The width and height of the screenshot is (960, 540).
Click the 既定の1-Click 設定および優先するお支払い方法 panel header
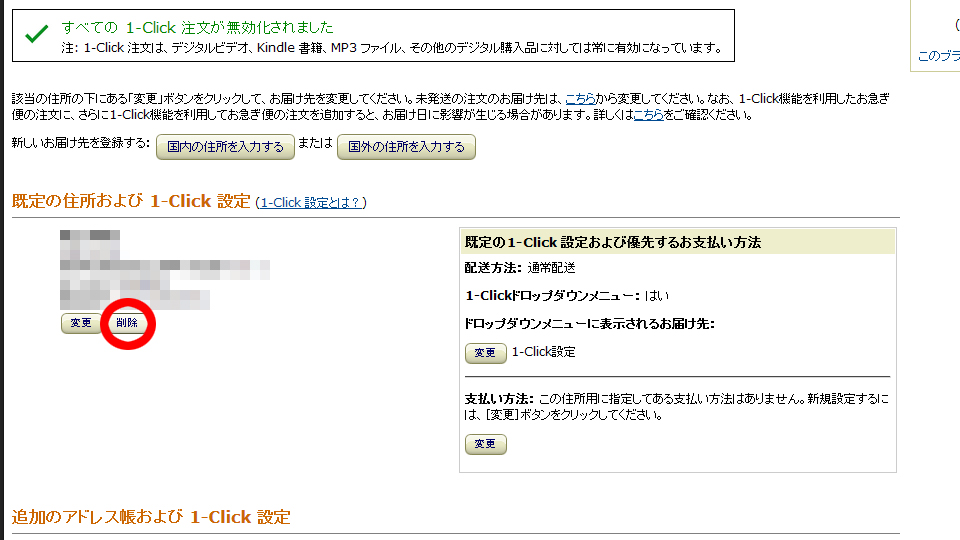point(678,242)
